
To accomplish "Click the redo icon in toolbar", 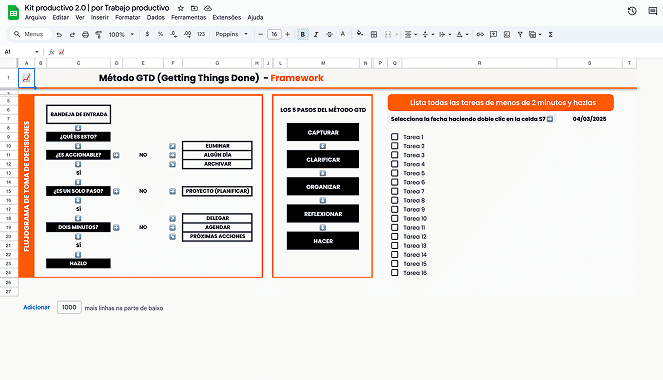I will pyautogui.click(x=72, y=34).
